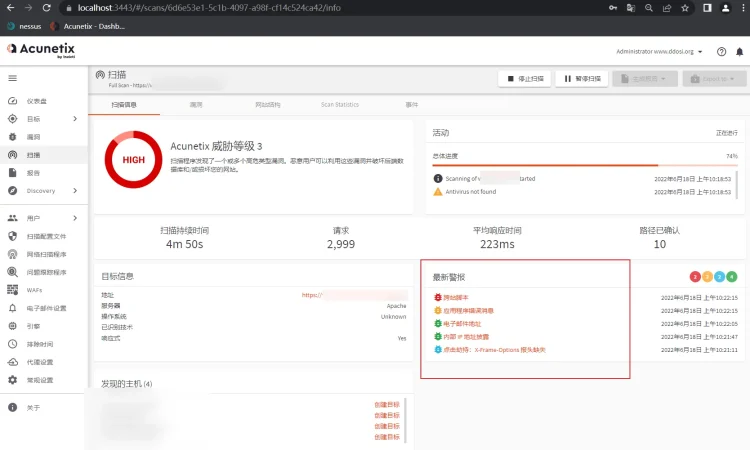
Task: Open the 仪表盘 dashboard icon in sidebar
Action: click(12, 101)
